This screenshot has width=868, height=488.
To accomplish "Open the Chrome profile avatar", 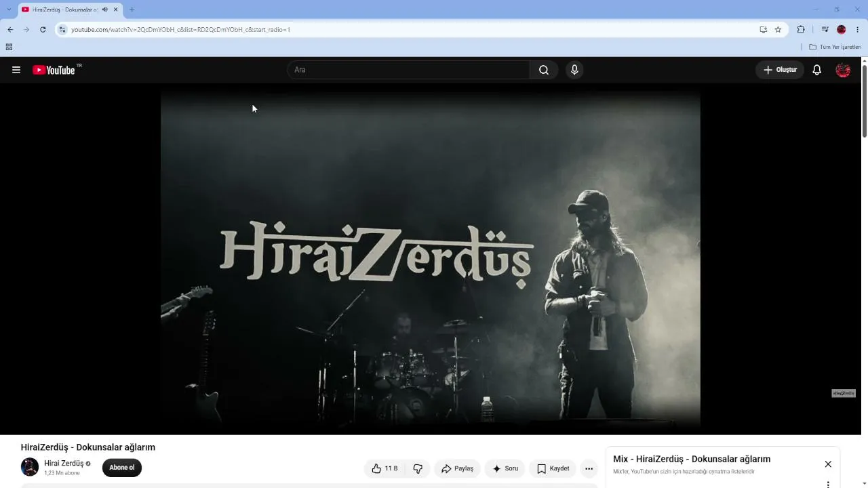I will pos(842,29).
